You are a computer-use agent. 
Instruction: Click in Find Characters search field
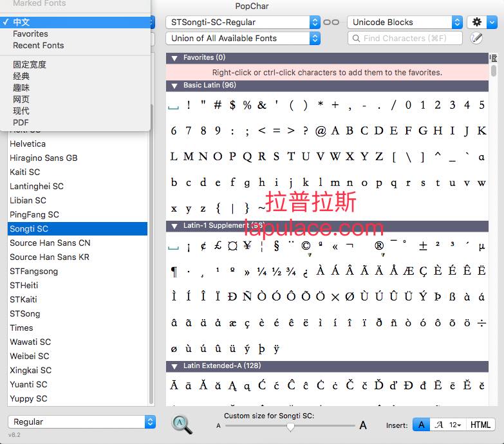click(405, 38)
